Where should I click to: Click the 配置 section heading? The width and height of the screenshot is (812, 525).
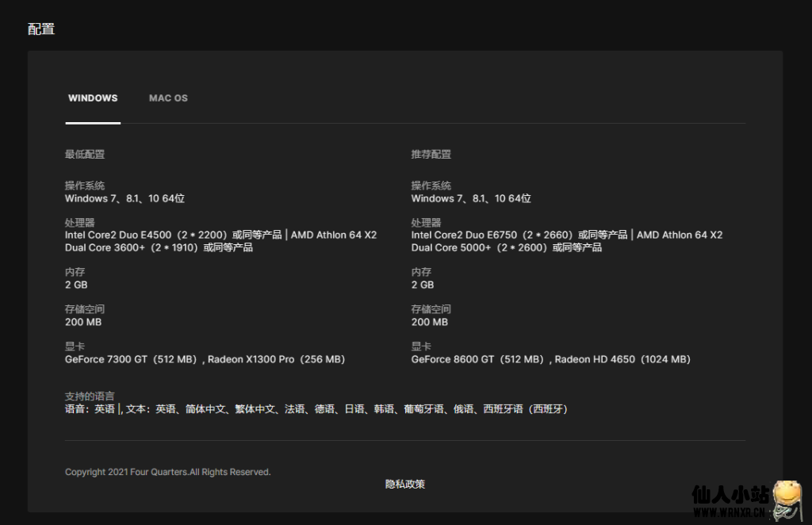coord(41,29)
